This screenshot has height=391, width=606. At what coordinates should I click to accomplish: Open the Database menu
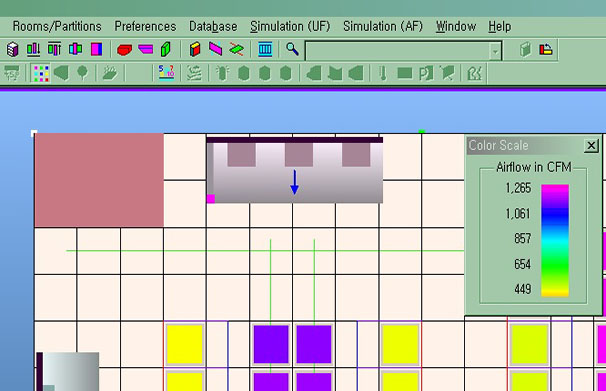[x=213, y=26]
